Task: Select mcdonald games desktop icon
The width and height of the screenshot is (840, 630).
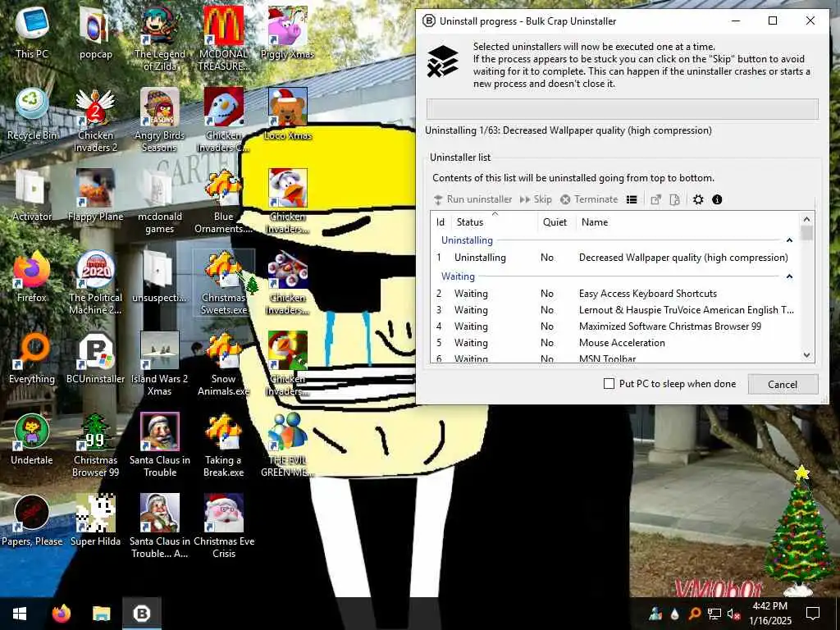Action: (x=160, y=202)
